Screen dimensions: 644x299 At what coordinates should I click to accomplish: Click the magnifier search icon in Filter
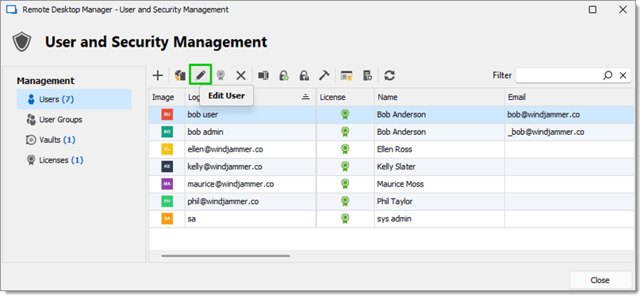pyautogui.click(x=608, y=75)
